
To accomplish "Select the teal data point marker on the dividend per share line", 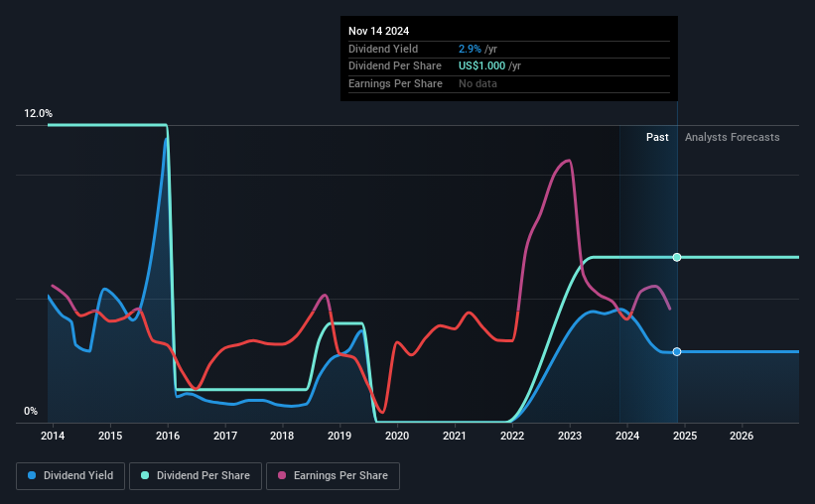I will [x=677, y=257].
